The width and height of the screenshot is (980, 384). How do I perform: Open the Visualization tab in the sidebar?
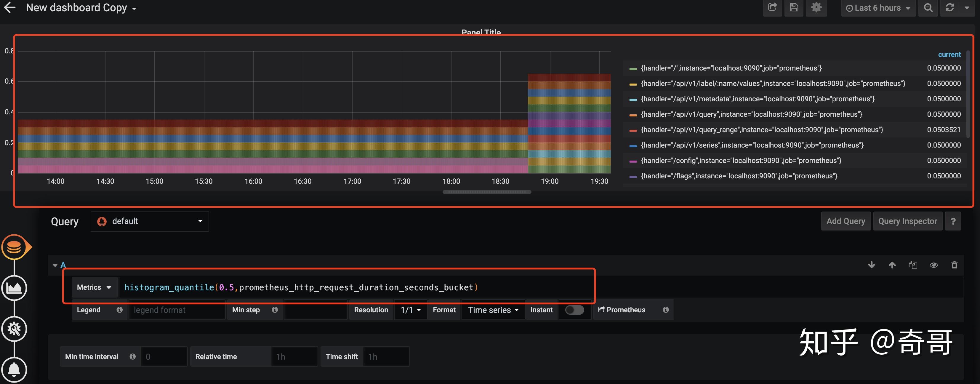coord(14,288)
